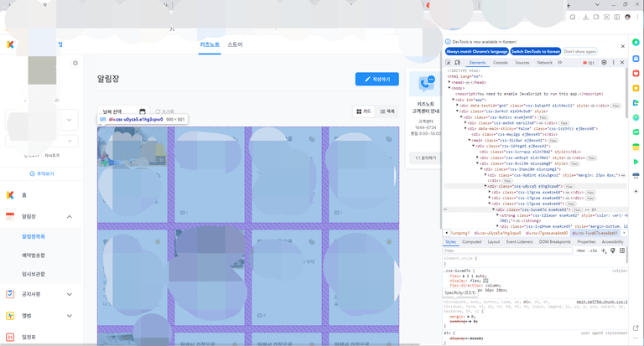Click the 1:1 문의하기 button
644x346 pixels.
[x=425, y=158]
